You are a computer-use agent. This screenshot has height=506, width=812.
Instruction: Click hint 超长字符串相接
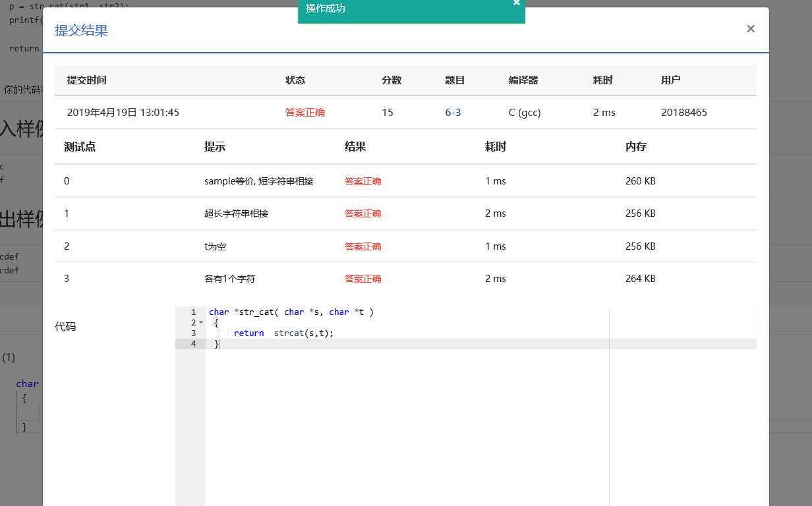click(x=237, y=213)
